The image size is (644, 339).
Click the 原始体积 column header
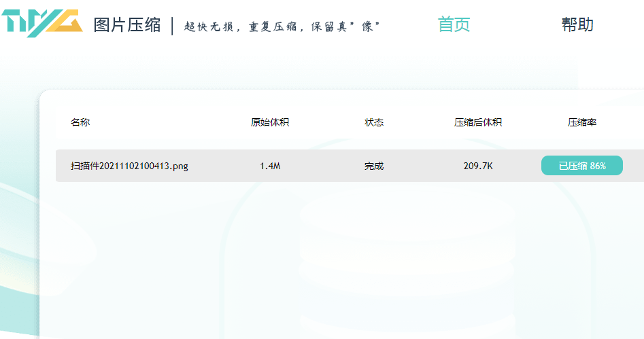pyautogui.click(x=270, y=122)
